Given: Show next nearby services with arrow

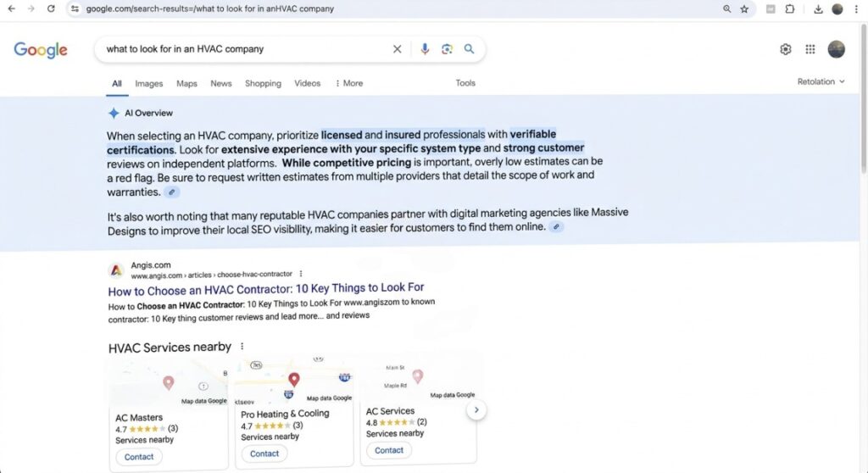Looking at the screenshot, I should pyautogui.click(x=476, y=410).
